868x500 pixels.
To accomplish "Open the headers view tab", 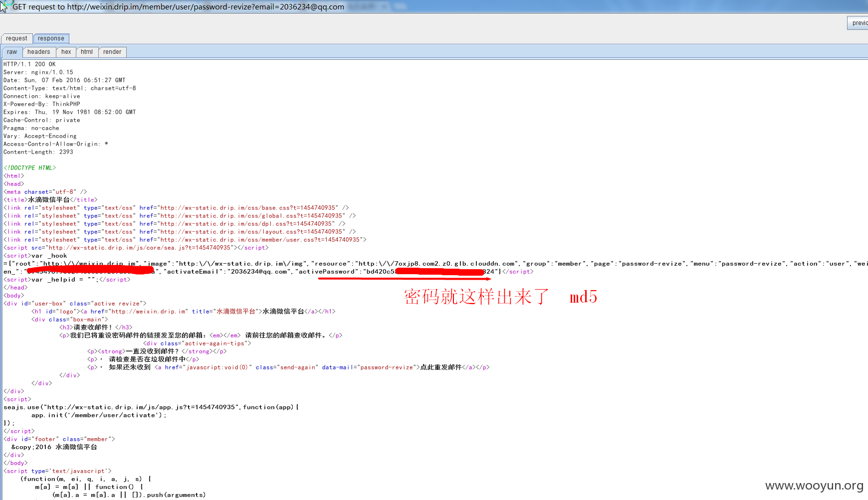I will 39,52.
